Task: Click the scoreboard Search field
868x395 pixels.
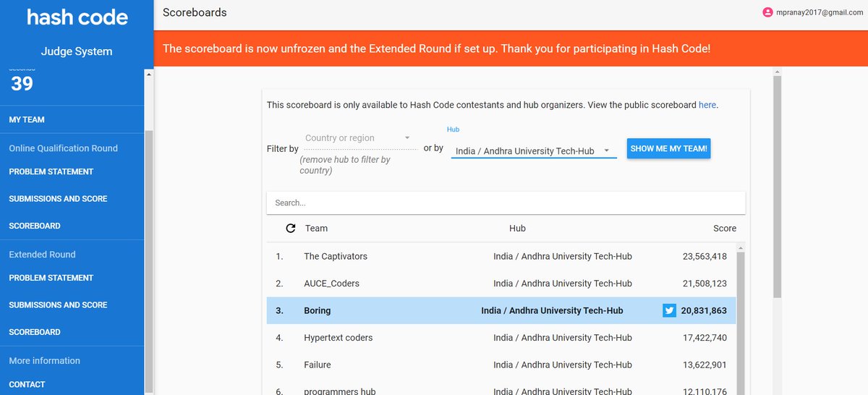Action: coord(506,203)
